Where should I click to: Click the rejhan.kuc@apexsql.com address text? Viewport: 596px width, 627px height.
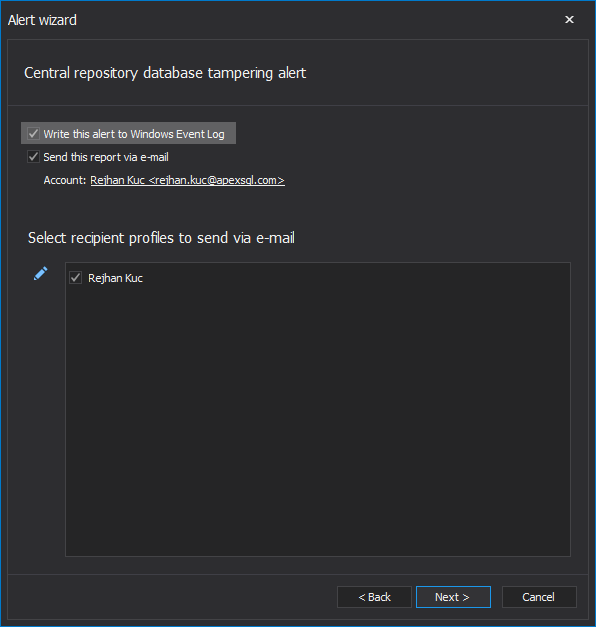click(x=216, y=180)
